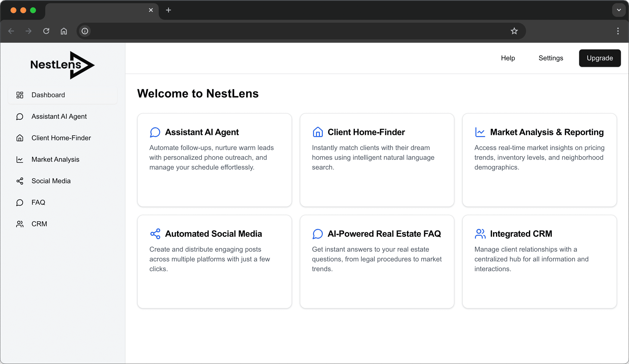The image size is (629, 364).
Task: Open the Automated Social Media card title
Action: pos(213,234)
